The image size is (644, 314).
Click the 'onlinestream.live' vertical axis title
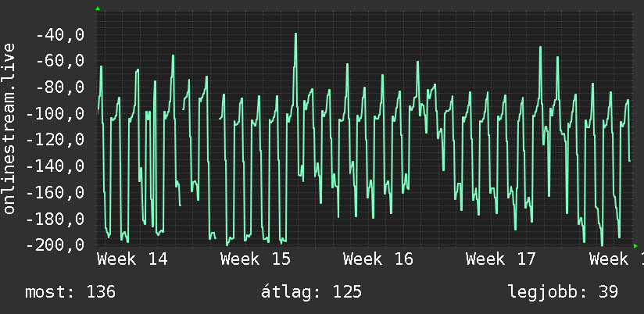pos(9,128)
